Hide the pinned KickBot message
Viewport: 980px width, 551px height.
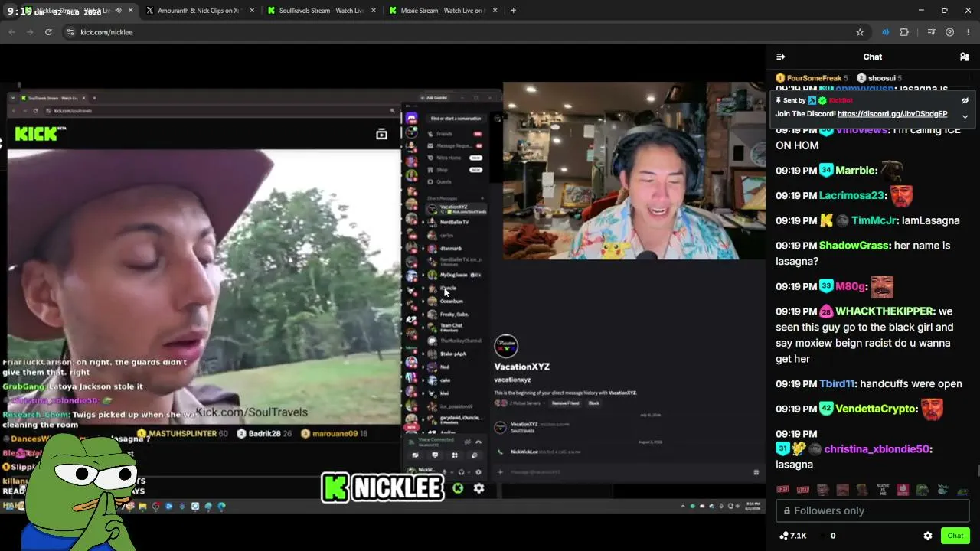(x=965, y=100)
